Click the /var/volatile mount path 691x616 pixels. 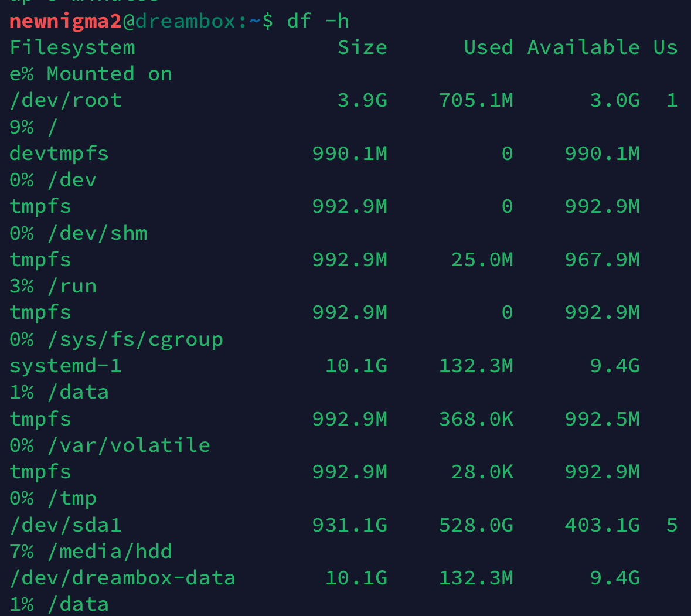click(129, 445)
